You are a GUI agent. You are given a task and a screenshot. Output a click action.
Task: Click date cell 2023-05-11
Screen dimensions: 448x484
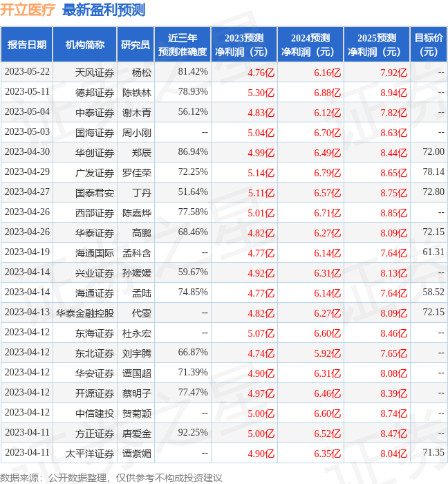27,92
